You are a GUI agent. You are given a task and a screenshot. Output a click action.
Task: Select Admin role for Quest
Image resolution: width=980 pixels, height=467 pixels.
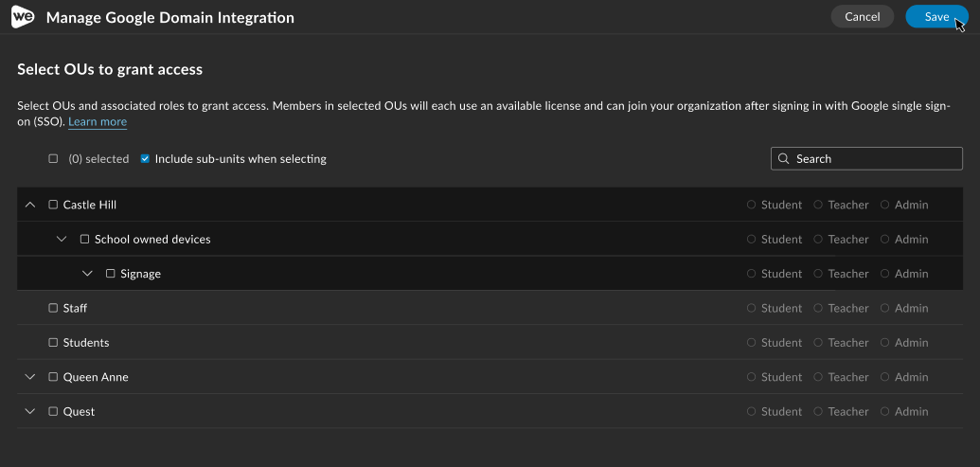coord(885,411)
